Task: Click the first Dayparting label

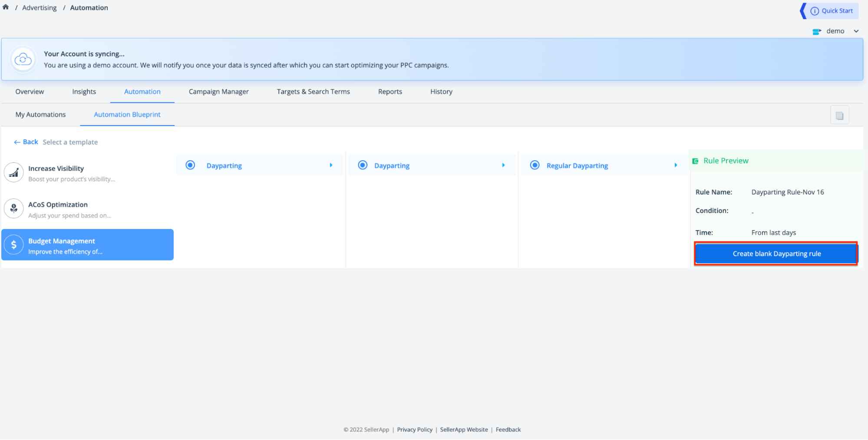Action: point(224,165)
